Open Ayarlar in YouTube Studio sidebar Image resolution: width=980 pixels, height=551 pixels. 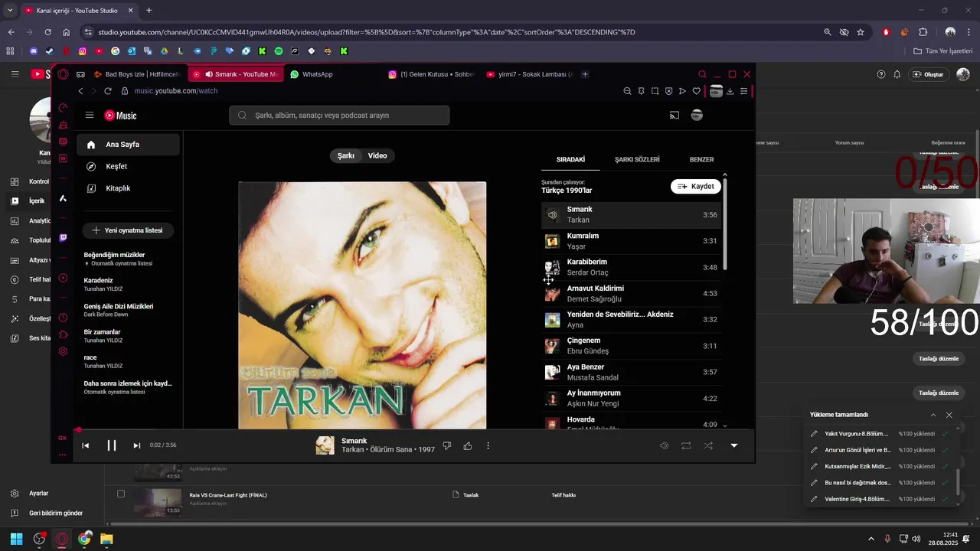pos(38,494)
